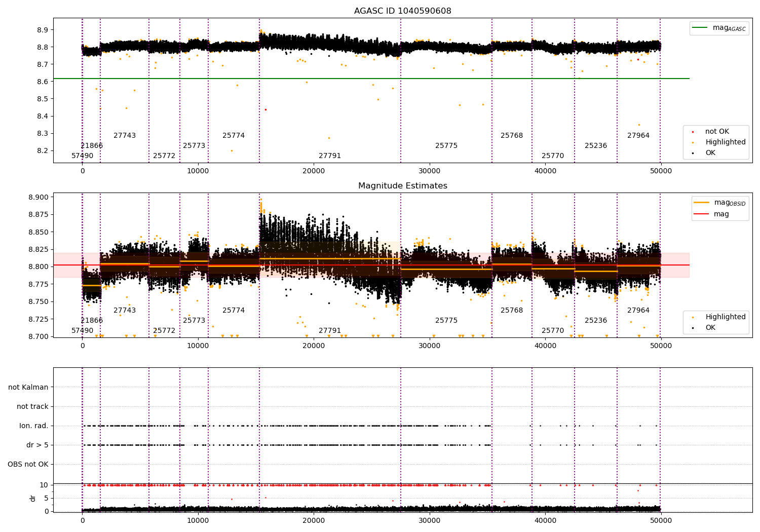Click OBSID label 27791 in Magnitude Estimates plot

click(x=330, y=331)
